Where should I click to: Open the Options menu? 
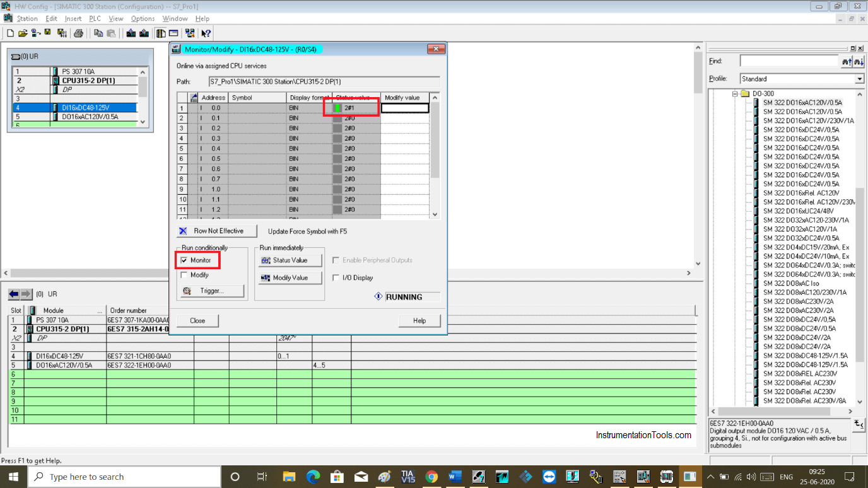(x=143, y=18)
